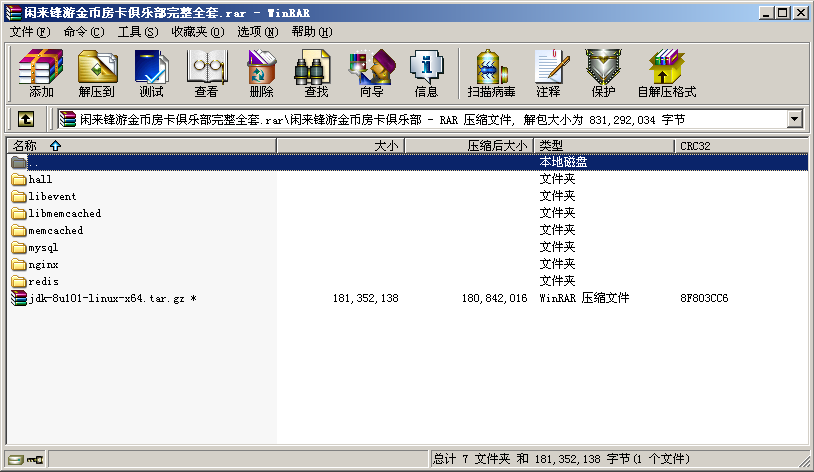The image size is (814, 472).
Task: Click the Protect (保护) archive icon
Action: 603,73
